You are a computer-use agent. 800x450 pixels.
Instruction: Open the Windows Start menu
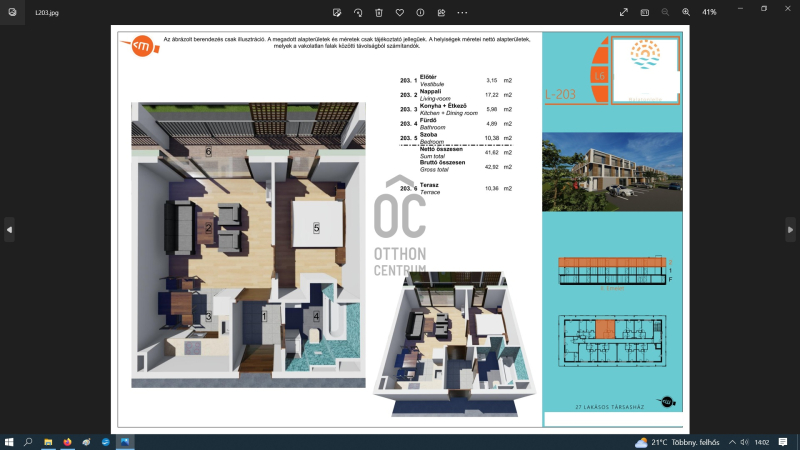click(10, 441)
